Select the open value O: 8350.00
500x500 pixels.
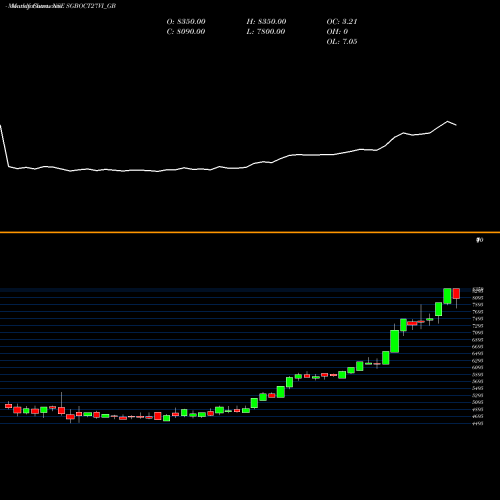click(x=186, y=22)
